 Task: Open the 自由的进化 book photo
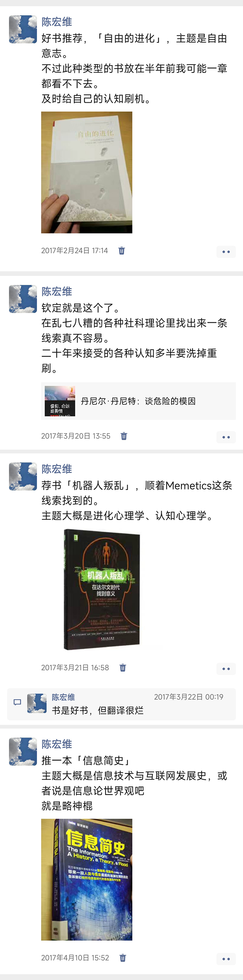86,172
